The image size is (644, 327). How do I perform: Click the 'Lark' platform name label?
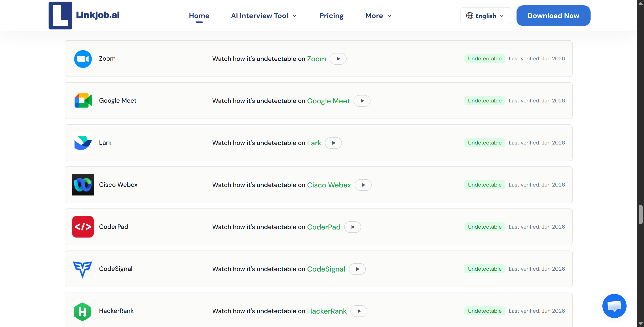tap(105, 142)
